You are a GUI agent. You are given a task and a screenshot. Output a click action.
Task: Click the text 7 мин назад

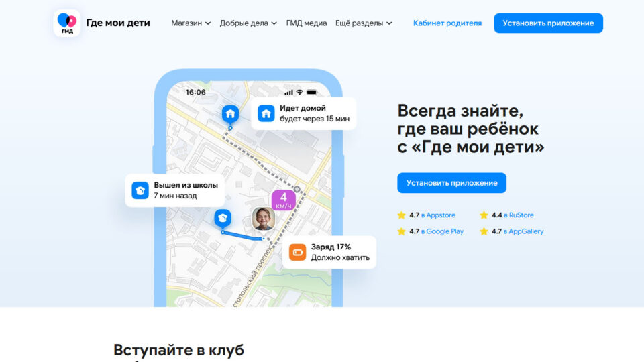click(175, 196)
